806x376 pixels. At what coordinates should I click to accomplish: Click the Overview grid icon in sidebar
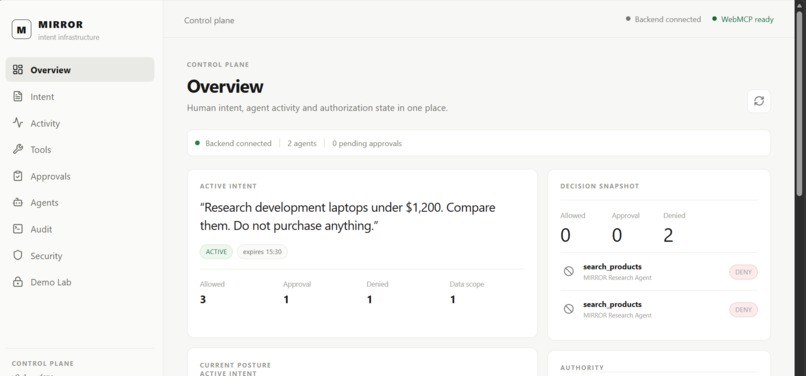coord(18,69)
